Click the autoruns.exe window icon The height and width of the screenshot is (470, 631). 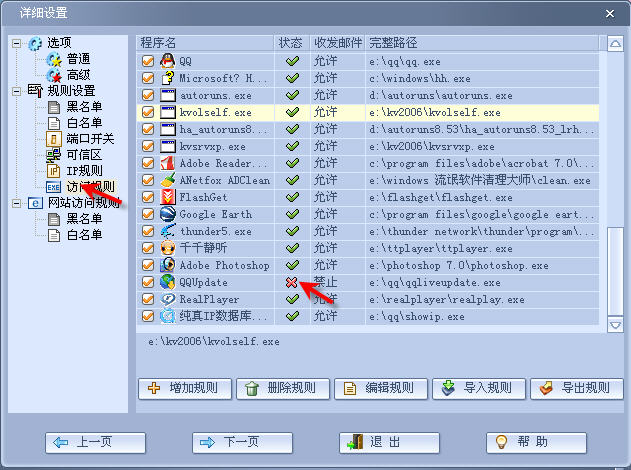click(167, 95)
